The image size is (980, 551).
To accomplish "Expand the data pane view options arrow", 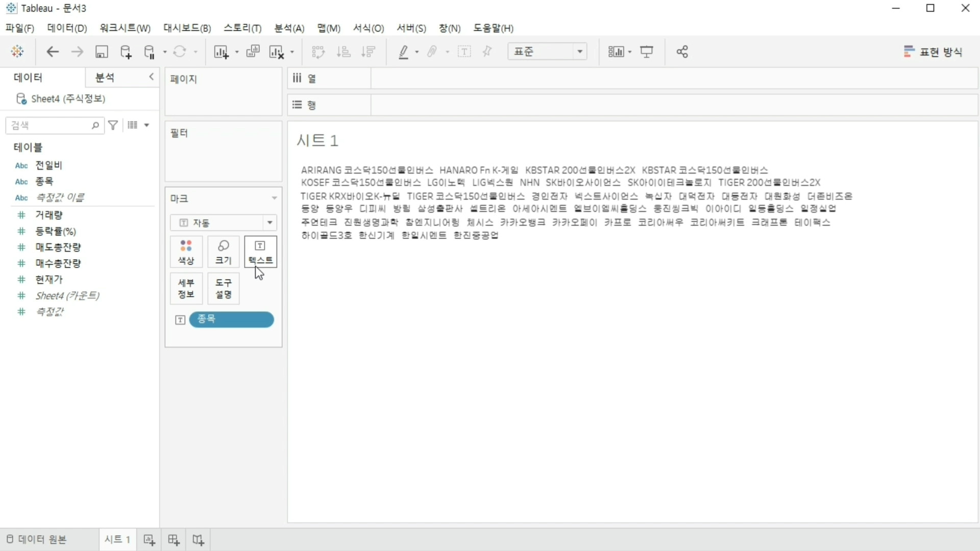I will click(146, 125).
